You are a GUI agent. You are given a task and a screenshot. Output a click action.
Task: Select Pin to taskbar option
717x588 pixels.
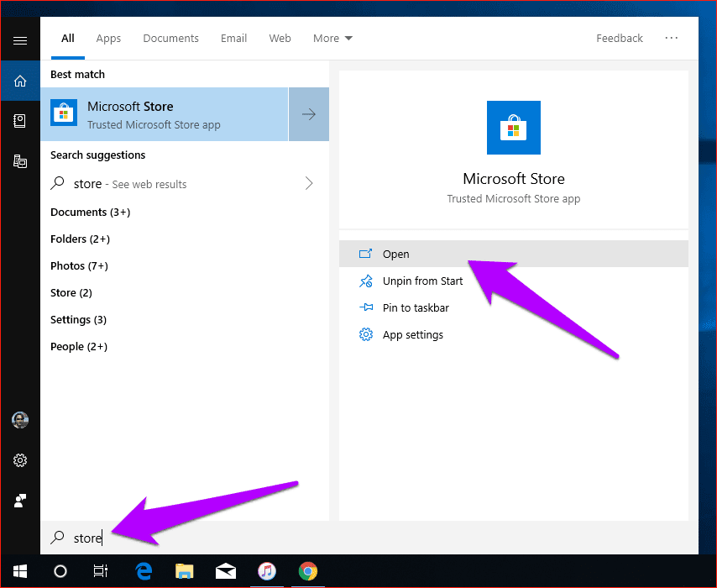514,307
